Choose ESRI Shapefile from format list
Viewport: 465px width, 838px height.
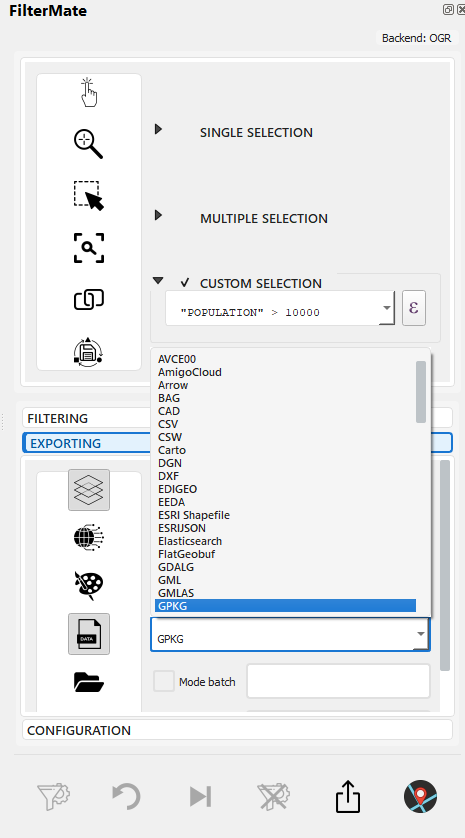[285, 515]
